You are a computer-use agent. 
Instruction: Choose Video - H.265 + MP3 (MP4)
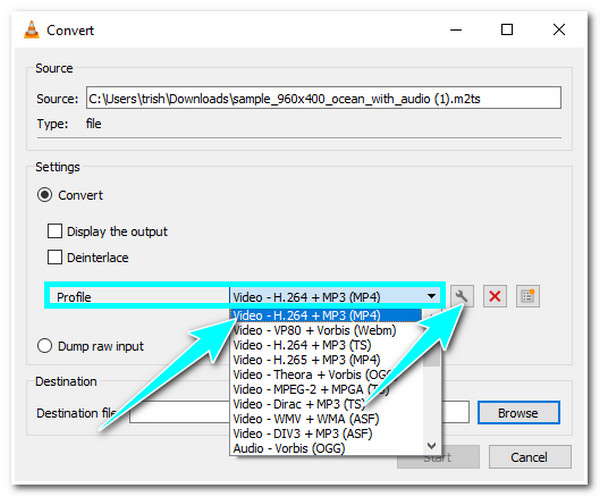pyautogui.click(x=326, y=360)
